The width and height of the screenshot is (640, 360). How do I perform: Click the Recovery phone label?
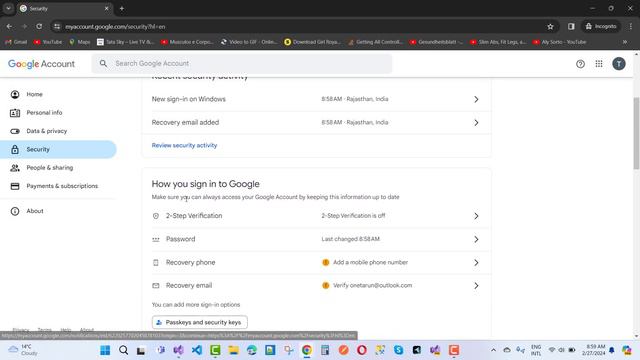coord(190,262)
